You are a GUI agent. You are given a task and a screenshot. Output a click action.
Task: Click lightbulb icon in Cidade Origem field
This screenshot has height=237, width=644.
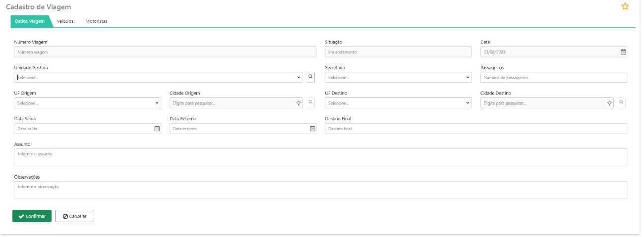[298, 103]
